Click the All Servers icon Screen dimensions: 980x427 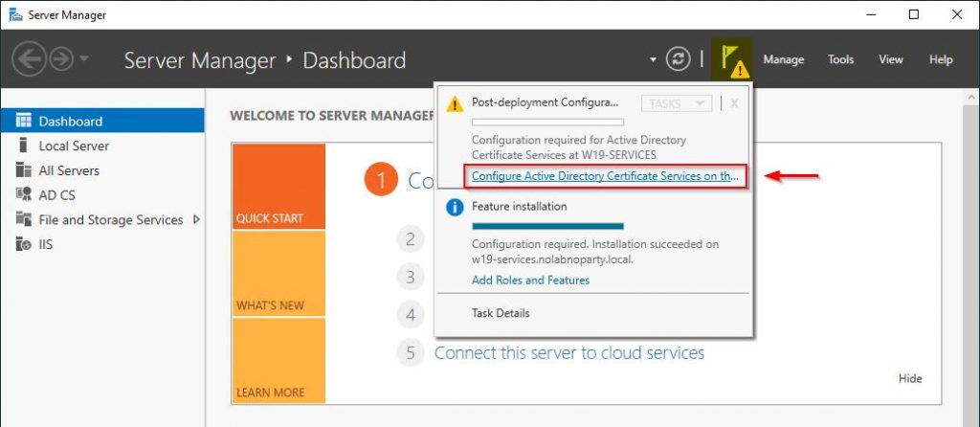click(x=23, y=170)
